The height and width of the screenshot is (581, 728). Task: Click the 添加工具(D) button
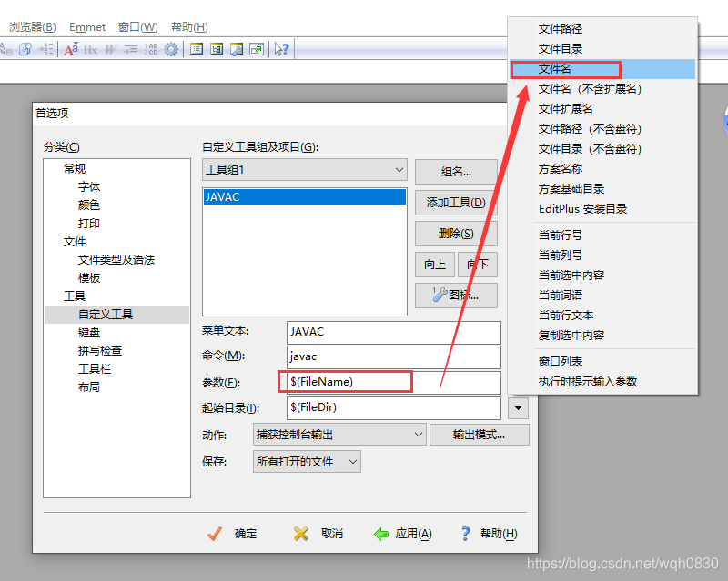coord(456,202)
